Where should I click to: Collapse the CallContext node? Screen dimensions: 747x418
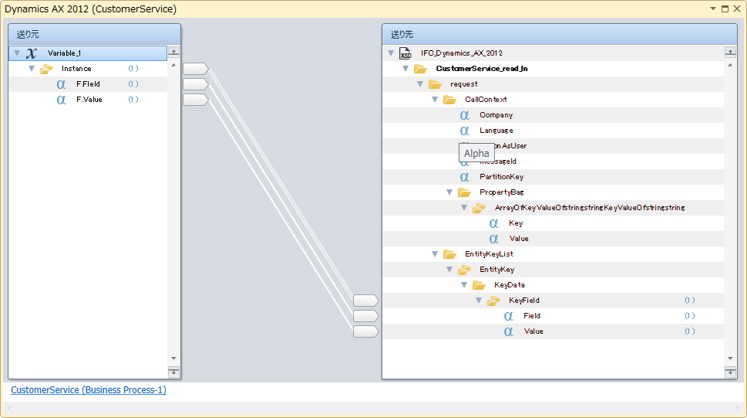435,100
